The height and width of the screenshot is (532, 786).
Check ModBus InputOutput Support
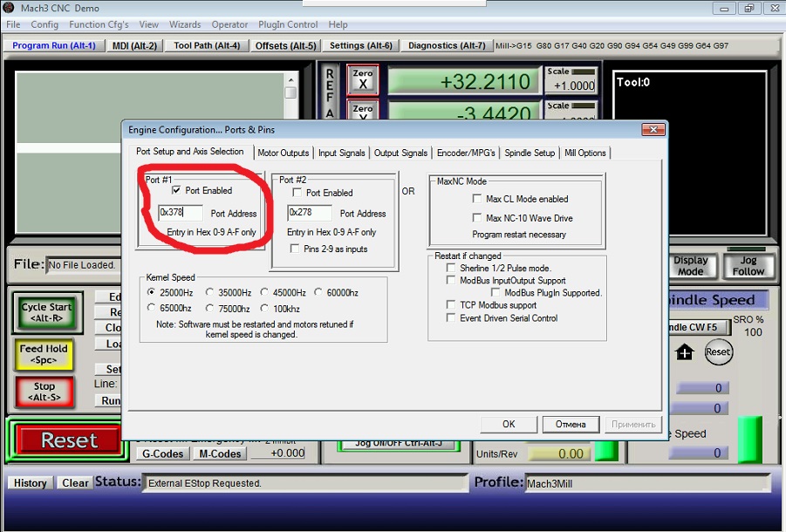[451, 281]
